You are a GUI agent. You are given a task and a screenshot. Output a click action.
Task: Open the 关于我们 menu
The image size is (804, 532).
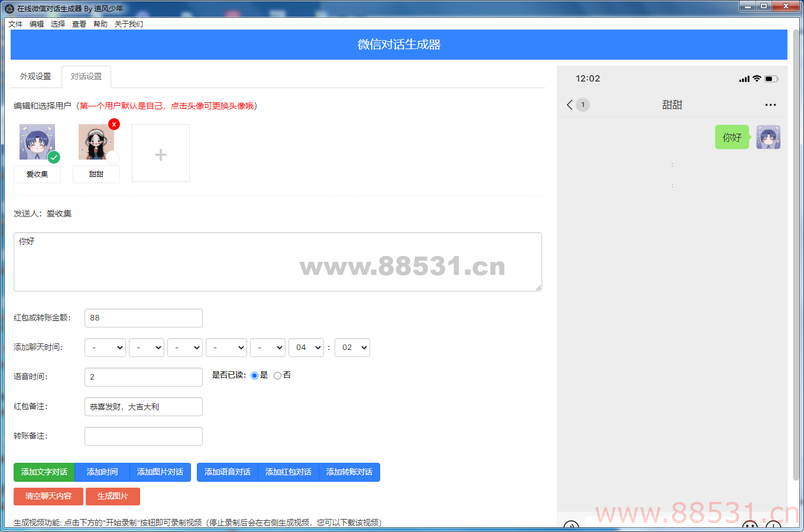(129, 24)
